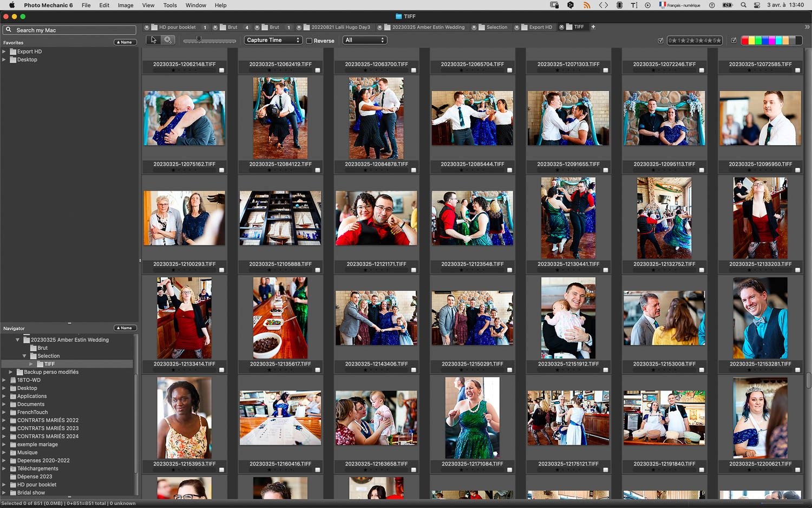Open the All filter dropdown
The width and height of the screenshot is (812, 508).
pyautogui.click(x=365, y=40)
